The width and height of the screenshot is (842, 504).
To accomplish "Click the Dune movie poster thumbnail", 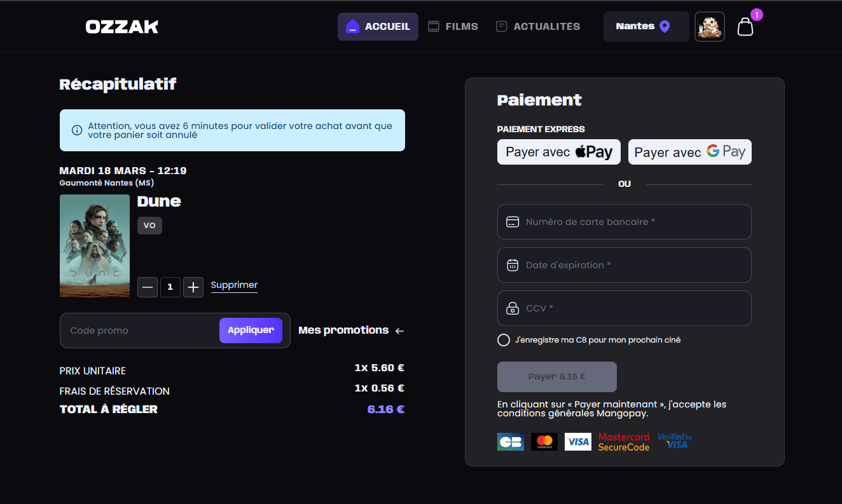I will tap(95, 246).
